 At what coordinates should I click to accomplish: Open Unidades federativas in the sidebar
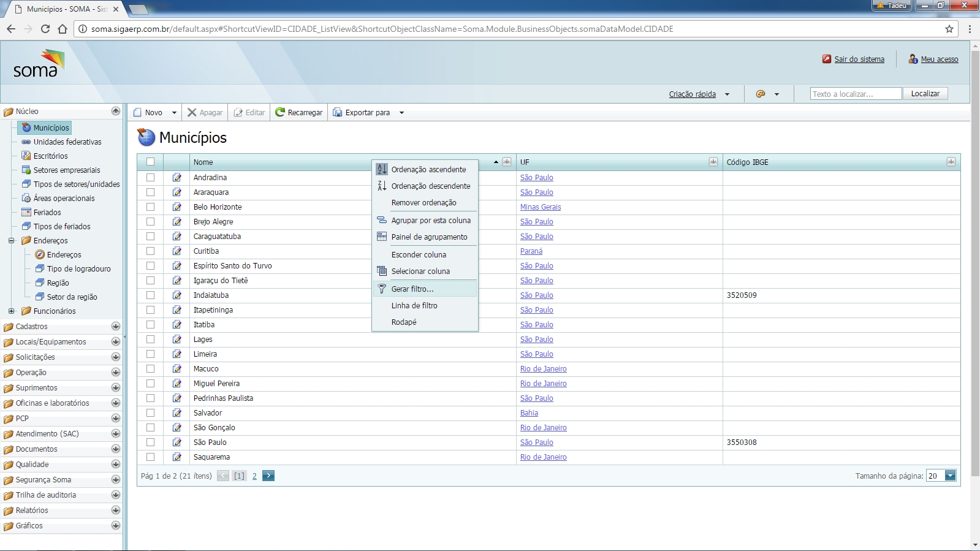pos(67,142)
